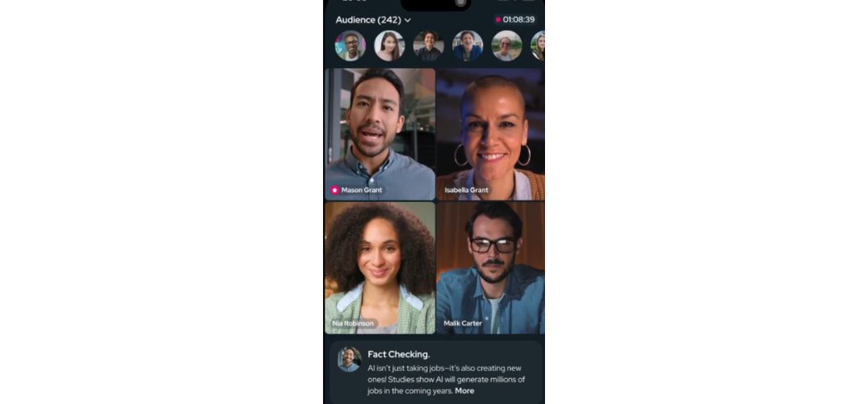Select the third audience avatar in the row
This screenshot has width=868, height=404.
[429, 45]
